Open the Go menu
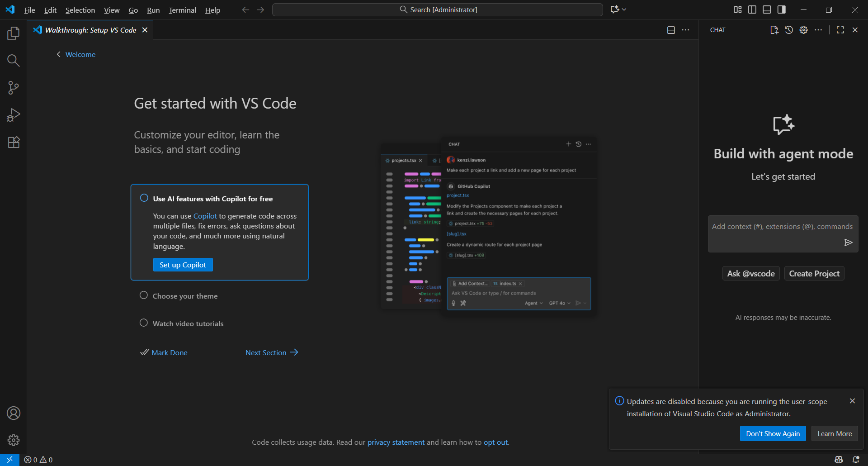This screenshot has height=466, width=868. tap(133, 10)
